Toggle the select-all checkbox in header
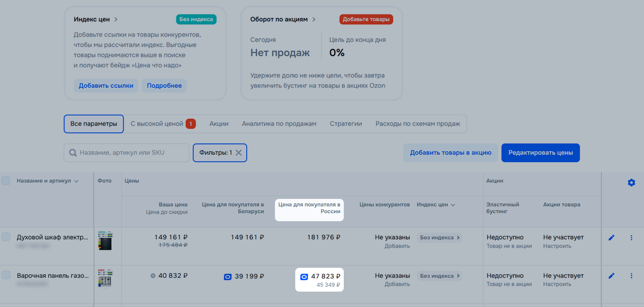 (x=6, y=181)
